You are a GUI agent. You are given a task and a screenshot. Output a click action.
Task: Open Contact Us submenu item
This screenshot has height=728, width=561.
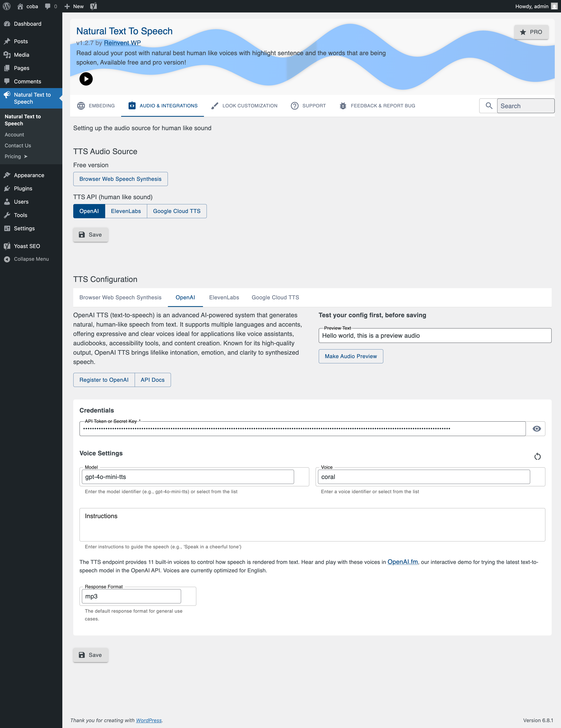click(x=18, y=146)
